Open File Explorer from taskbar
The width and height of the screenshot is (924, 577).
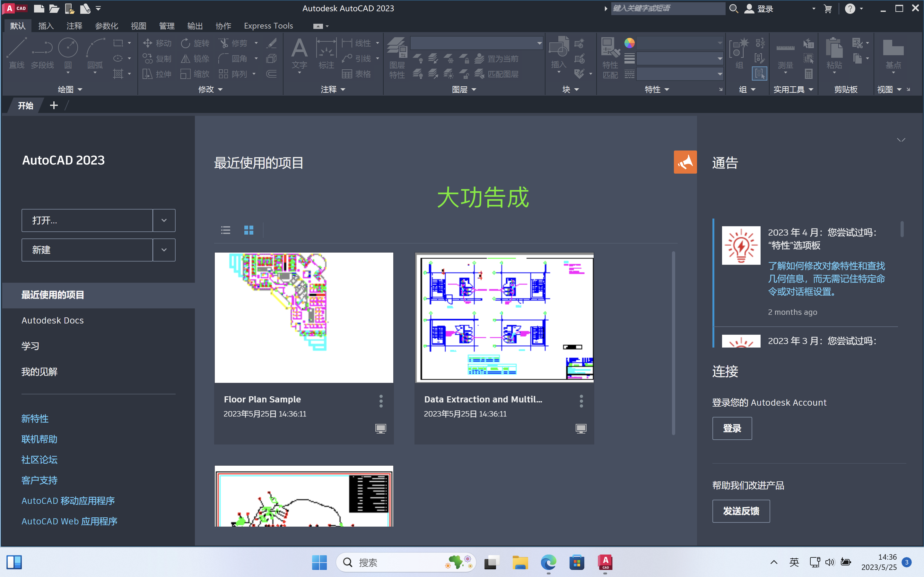click(520, 563)
